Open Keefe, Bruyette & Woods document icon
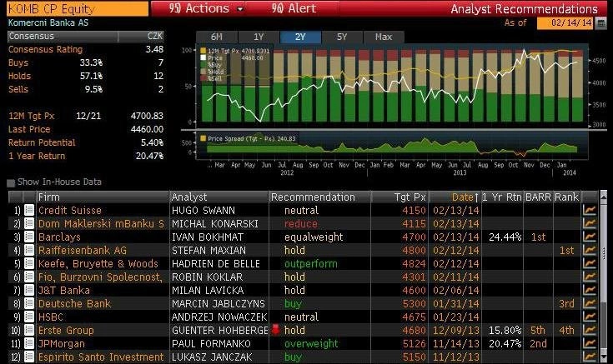This screenshot has height=364, width=613. pyautogui.click(x=29, y=263)
